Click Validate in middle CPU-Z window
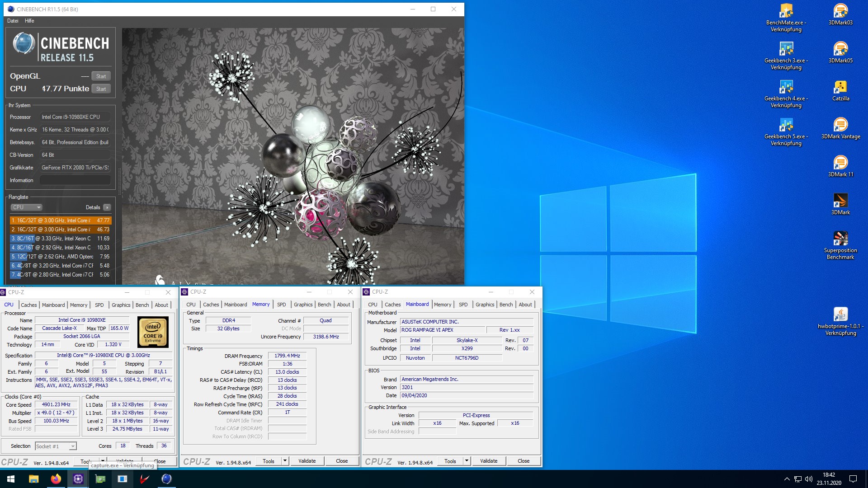The height and width of the screenshot is (488, 868). (307, 461)
